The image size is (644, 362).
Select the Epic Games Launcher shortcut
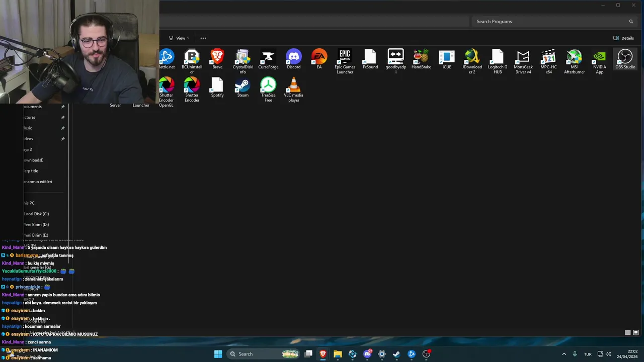tap(345, 62)
